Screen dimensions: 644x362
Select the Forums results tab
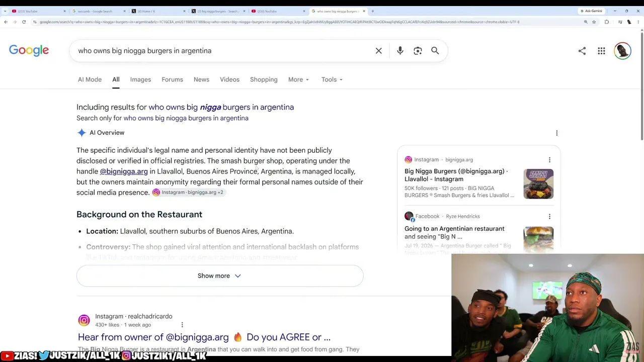[x=172, y=79]
